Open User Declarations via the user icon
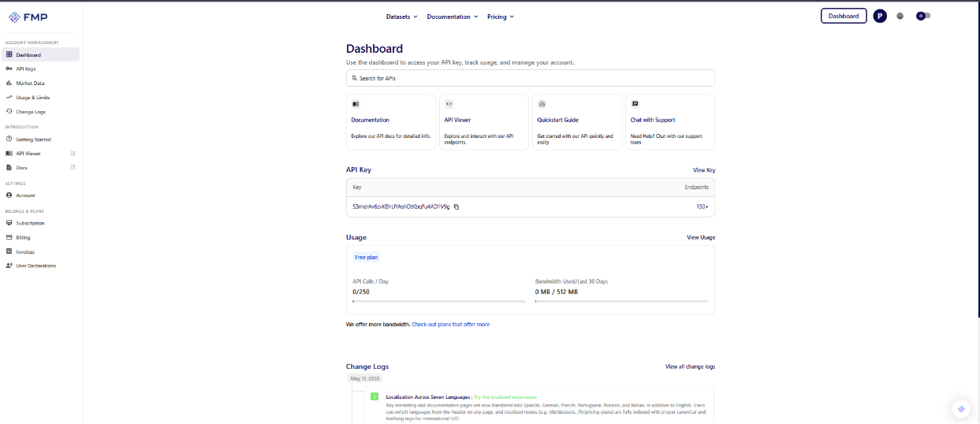 (9, 266)
